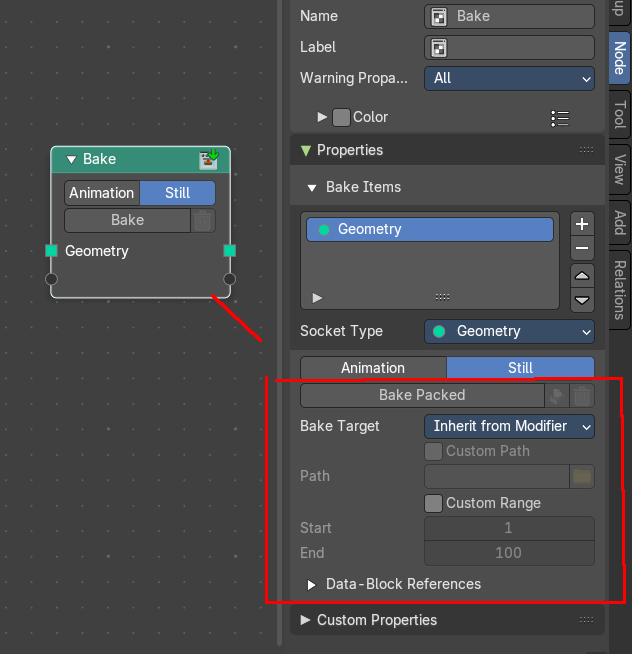Select the Geometry bake item in list
The image size is (632, 654).
(x=430, y=229)
